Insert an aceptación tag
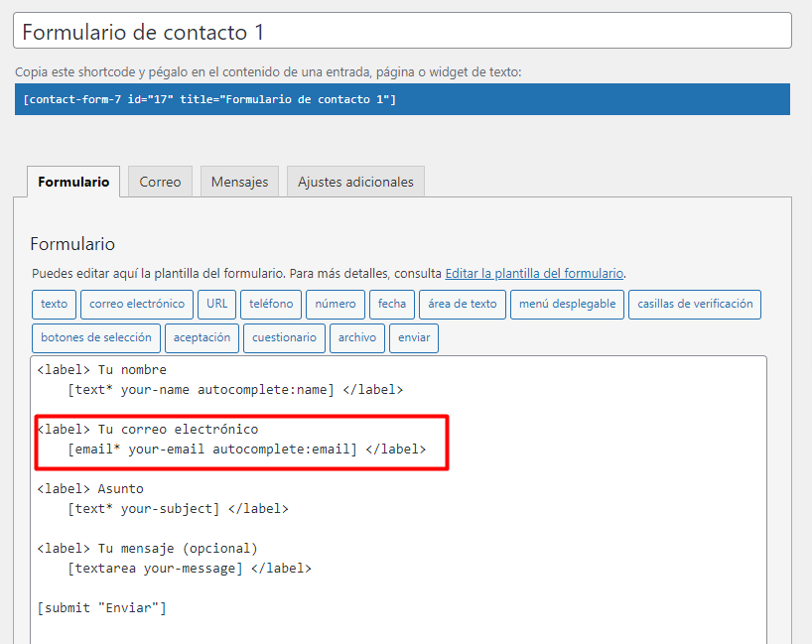Image resolution: width=812 pixels, height=644 pixels. (x=202, y=338)
